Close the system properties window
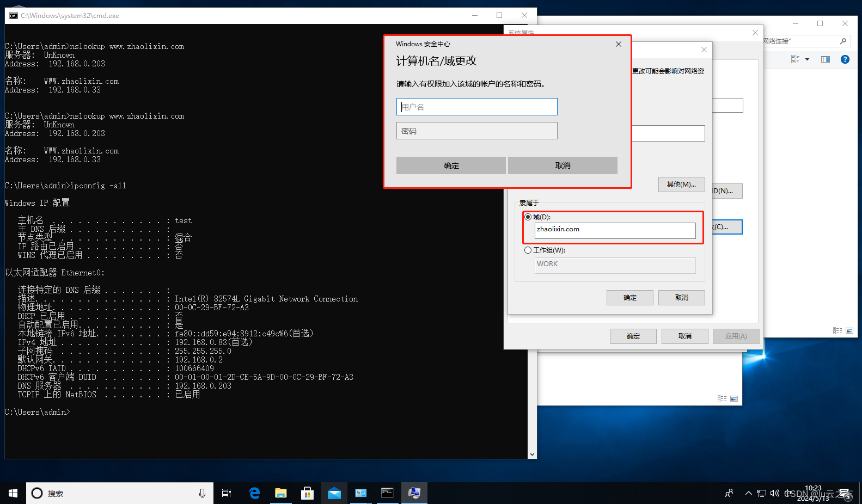Image resolution: width=862 pixels, height=504 pixels. pos(755,33)
